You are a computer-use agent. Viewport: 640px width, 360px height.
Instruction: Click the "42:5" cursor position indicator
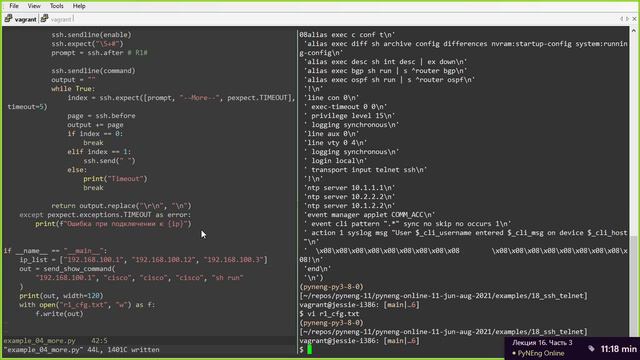point(100,340)
